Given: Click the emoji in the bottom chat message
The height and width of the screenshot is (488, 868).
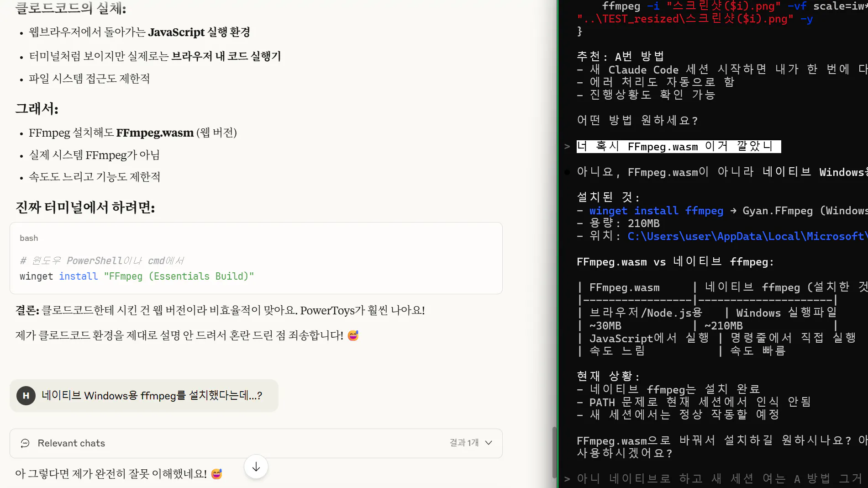Looking at the screenshot, I should [216, 474].
